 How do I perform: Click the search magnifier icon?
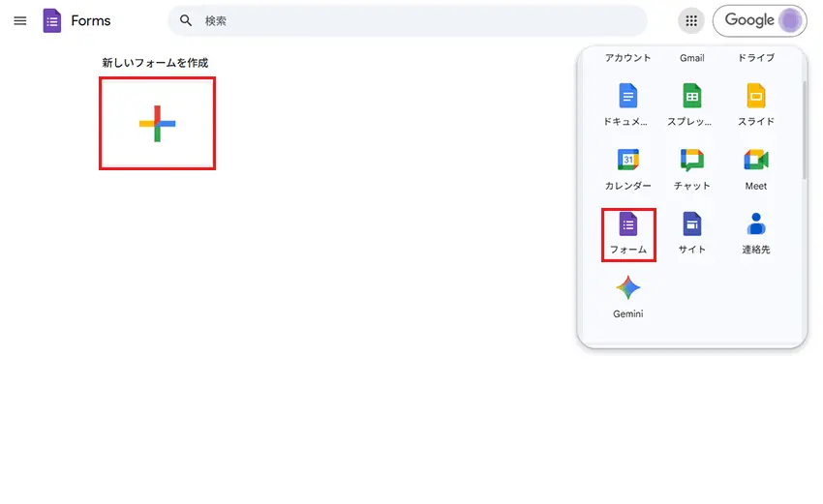186,20
